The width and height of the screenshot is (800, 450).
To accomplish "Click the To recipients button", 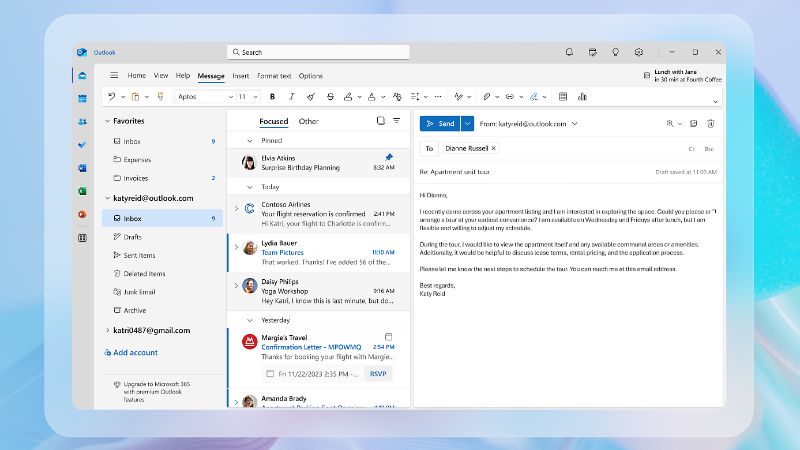I will click(x=429, y=148).
